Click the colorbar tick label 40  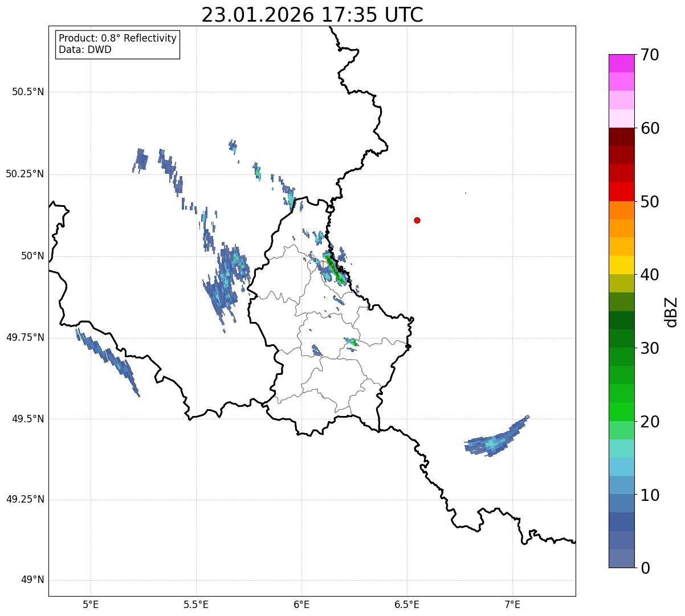point(650,275)
